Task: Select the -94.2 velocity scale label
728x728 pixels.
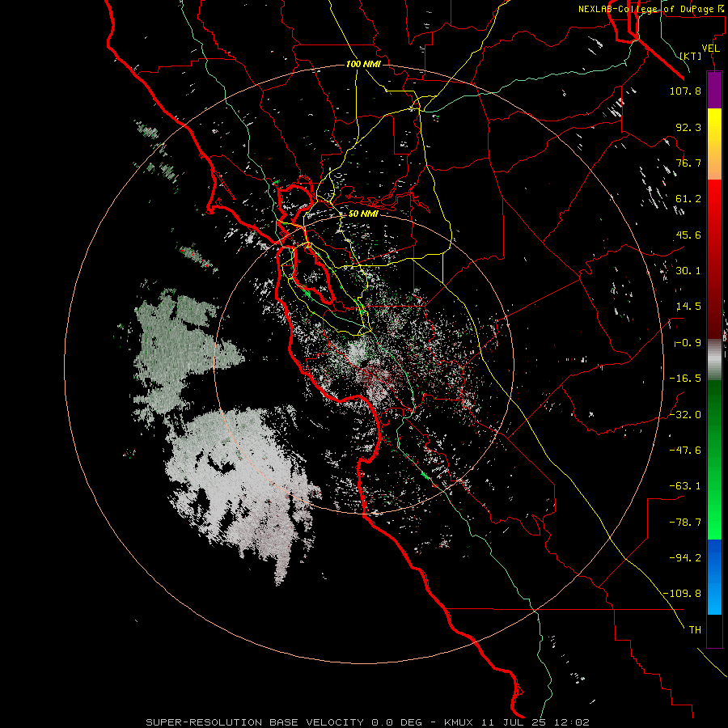Action: coord(685,557)
